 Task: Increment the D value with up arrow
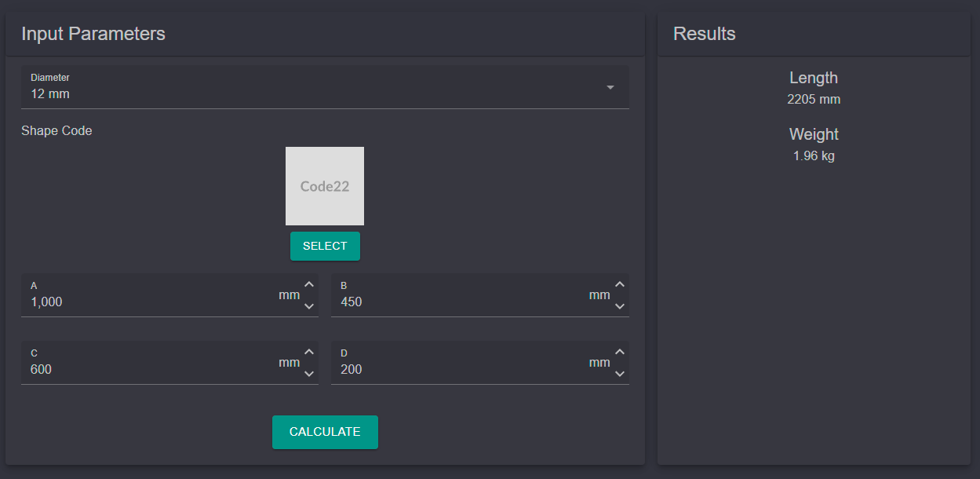(x=620, y=352)
